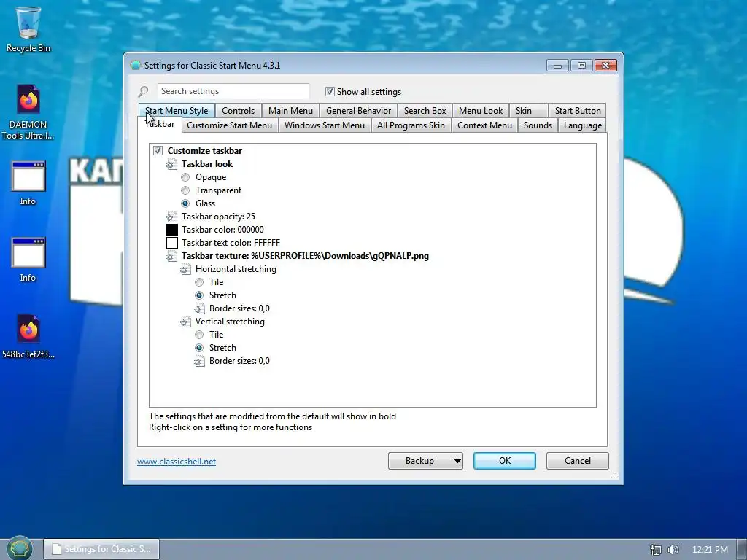Click the Horizontal stretching gear icon
Viewport: 747px width, 560px height.
pyautogui.click(x=185, y=270)
